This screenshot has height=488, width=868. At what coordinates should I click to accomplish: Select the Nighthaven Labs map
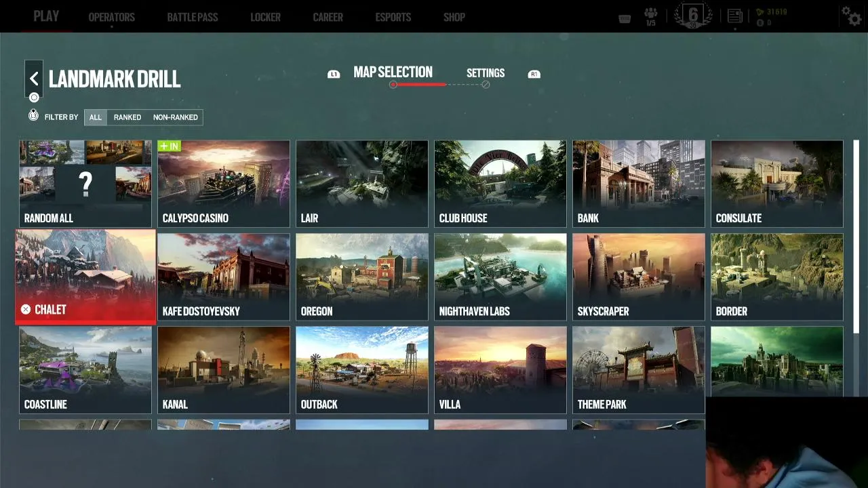[x=500, y=277]
